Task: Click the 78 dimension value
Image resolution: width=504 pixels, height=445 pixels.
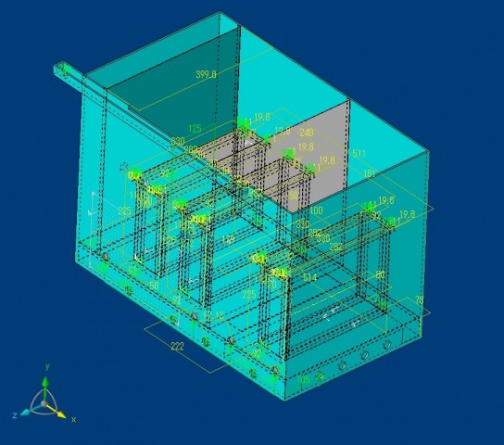Action: 420,300
